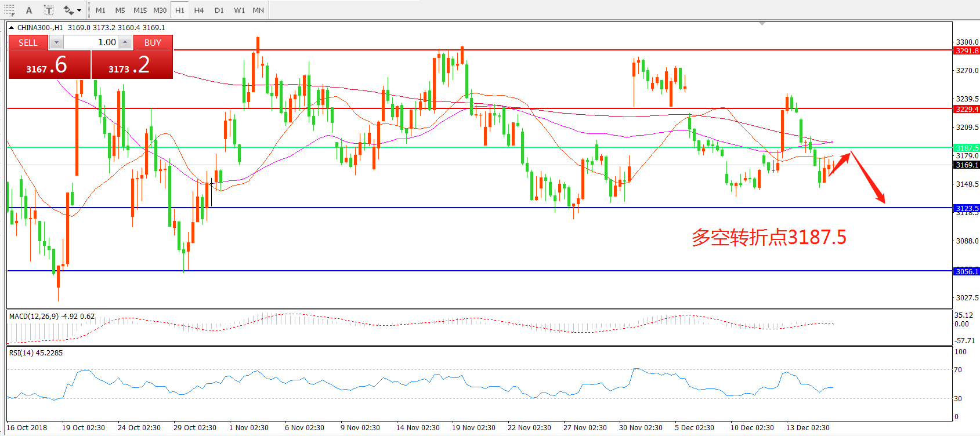Switch chart to D1 daily timeframe
The width and height of the screenshot is (980, 436).
click(219, 10)
